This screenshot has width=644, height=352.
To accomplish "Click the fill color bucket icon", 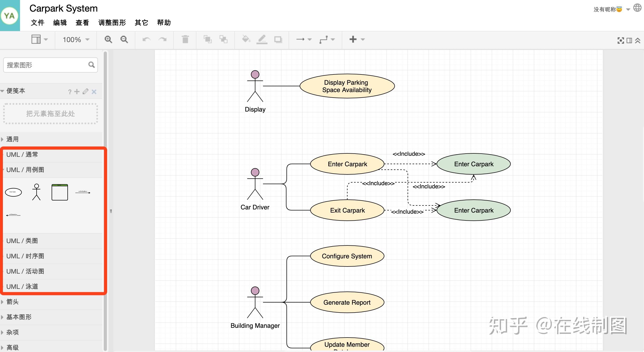I will click(x=246, y=39).
